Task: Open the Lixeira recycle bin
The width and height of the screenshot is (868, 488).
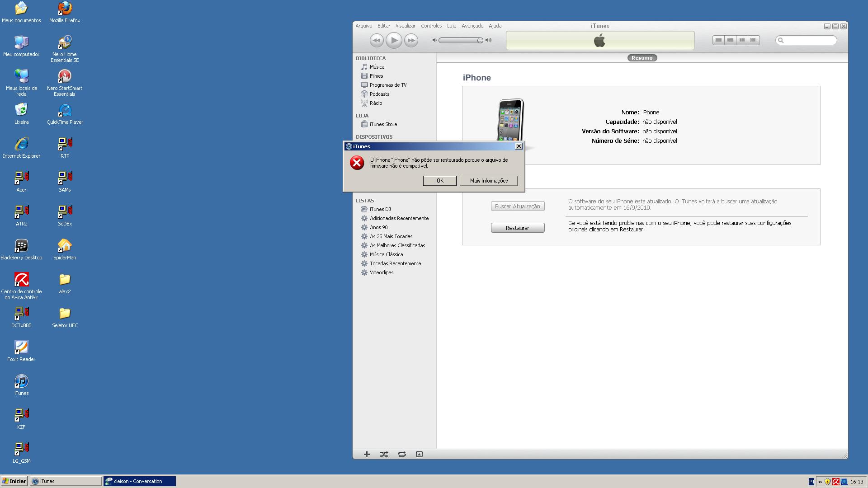Action: [x=21, y=114]
